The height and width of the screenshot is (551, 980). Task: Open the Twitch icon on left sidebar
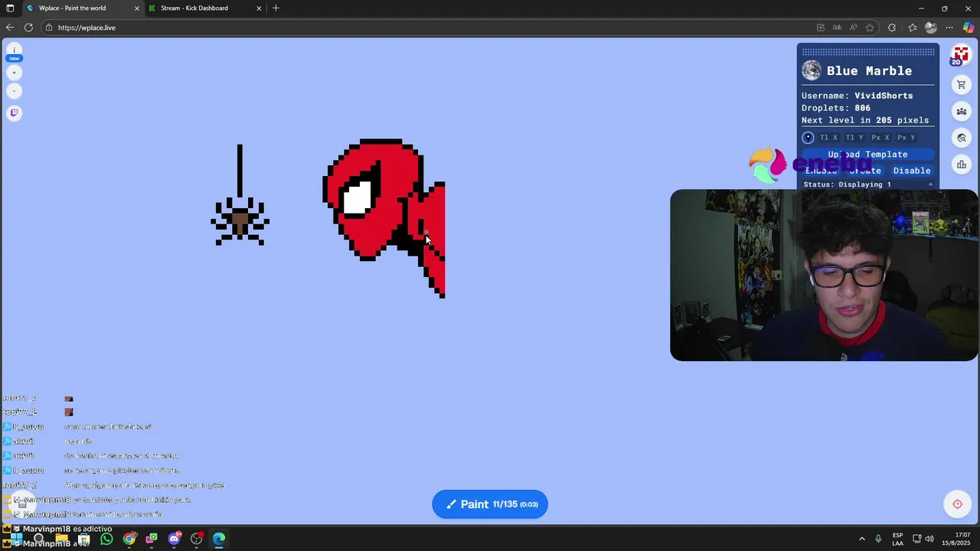[x=14, y=112]
